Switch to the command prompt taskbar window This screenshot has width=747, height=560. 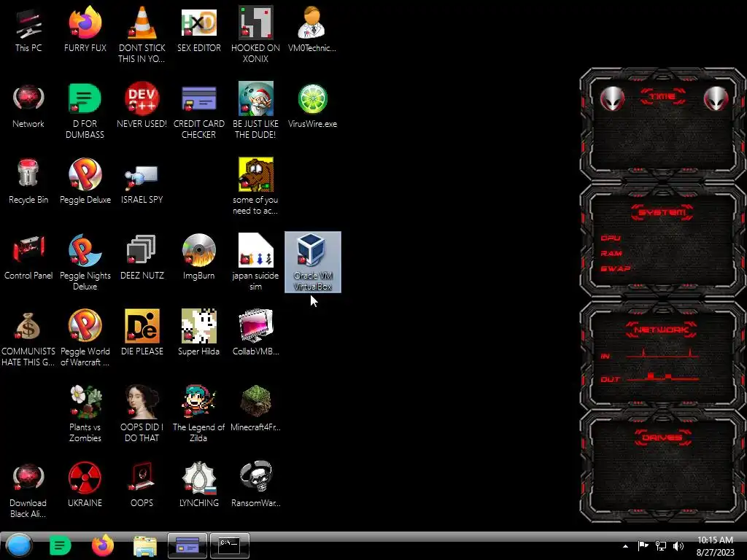(x=230, y=545)
